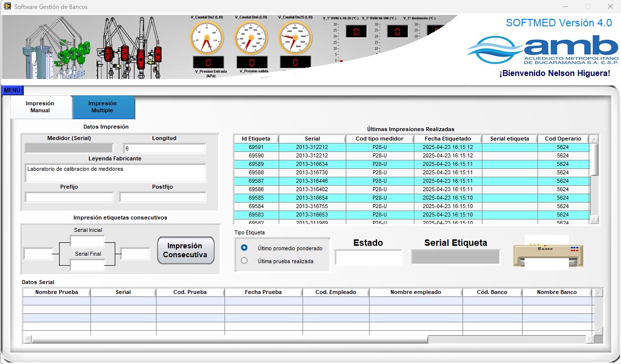
Task: Click the Nombre empleado column header
Action: [416, 292]
